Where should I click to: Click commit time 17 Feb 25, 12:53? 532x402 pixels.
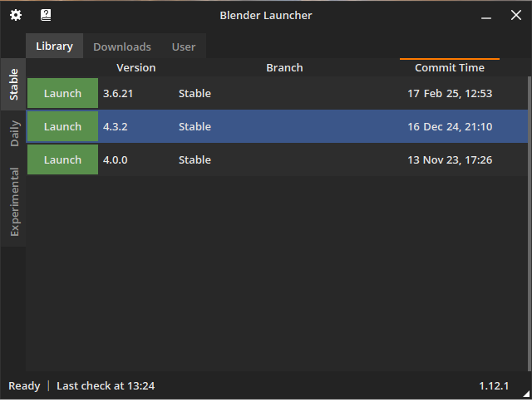tap(450, 94)
